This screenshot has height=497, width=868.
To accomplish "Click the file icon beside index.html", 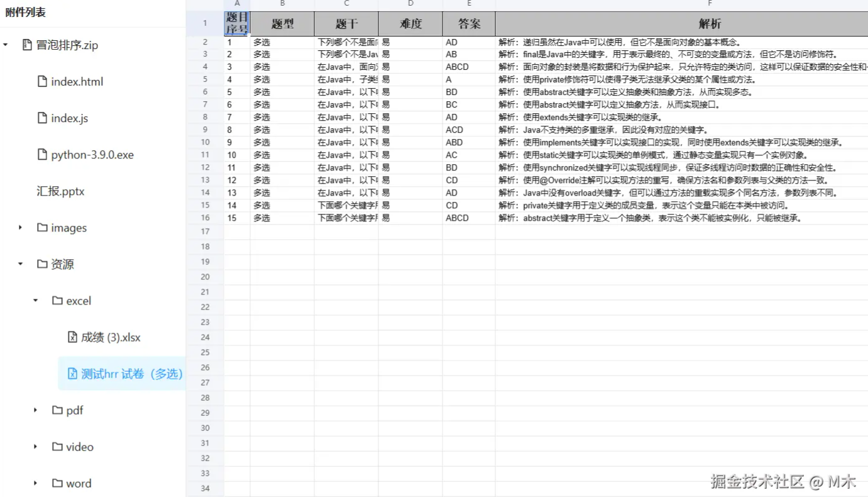I will 42,82.
